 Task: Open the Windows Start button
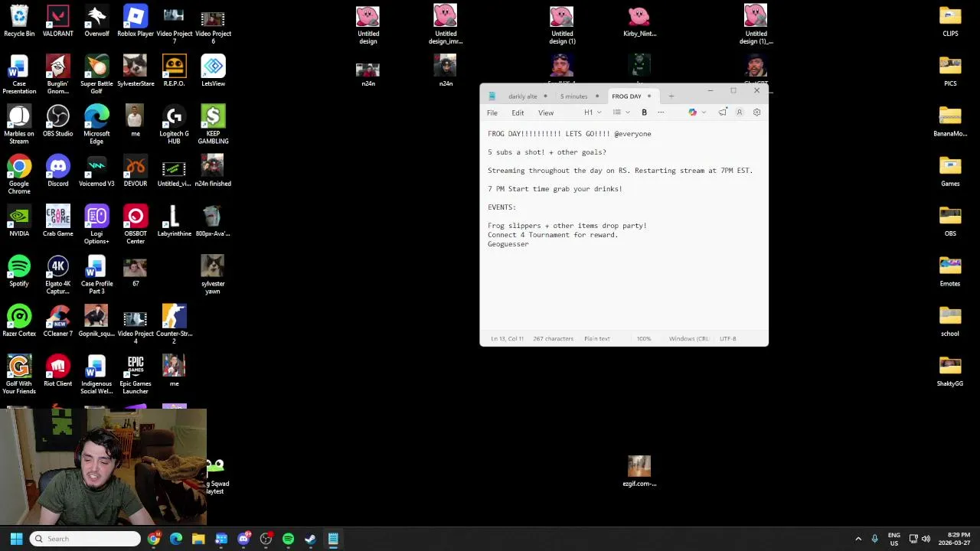[x=16, y=539]
